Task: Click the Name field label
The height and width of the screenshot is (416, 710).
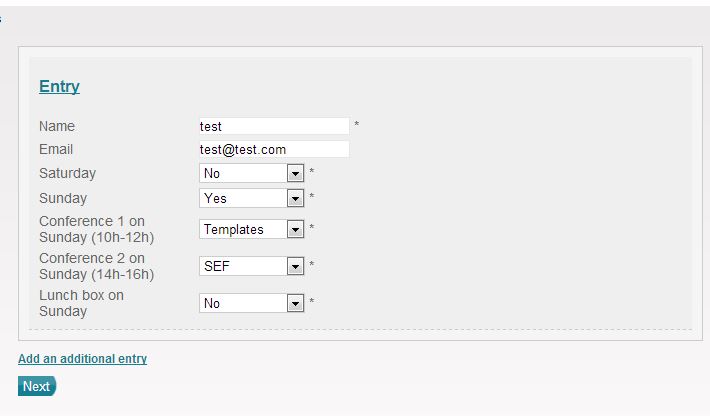Action: coord(57,126)
